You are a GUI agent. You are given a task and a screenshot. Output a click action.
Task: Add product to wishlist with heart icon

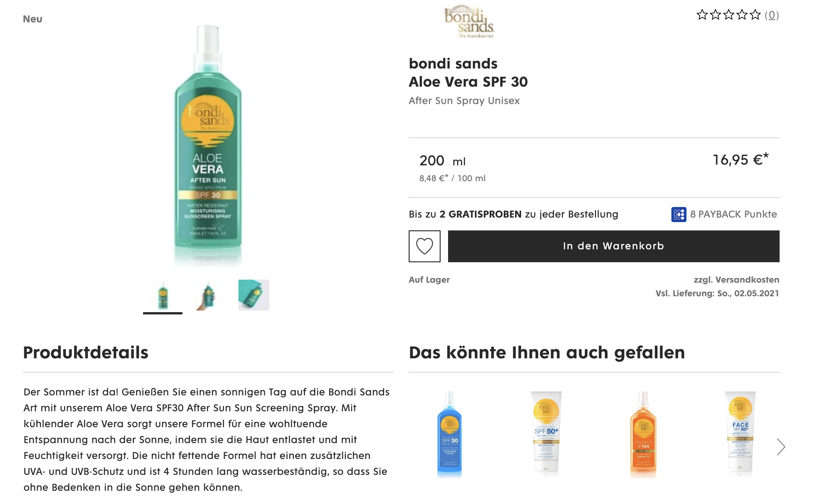coord(424,246)
